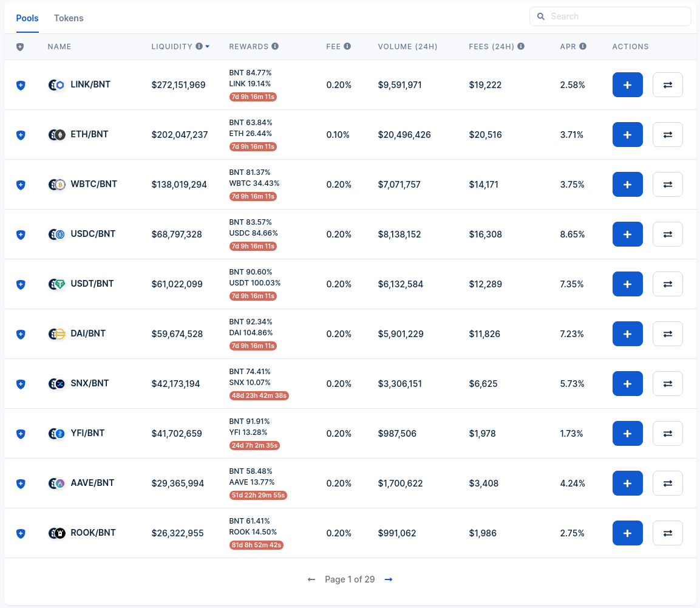Add liquidity to LINK/BNT pool
The width and height of the screenshot is (700, 608).
pyautogui.click(x=627, y=85)
